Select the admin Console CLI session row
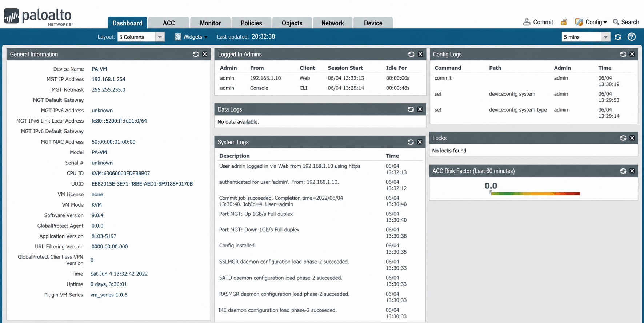Image resolution: width=644 pixels, height=323 pixels. pyautogui.click(x=320, y=88)
